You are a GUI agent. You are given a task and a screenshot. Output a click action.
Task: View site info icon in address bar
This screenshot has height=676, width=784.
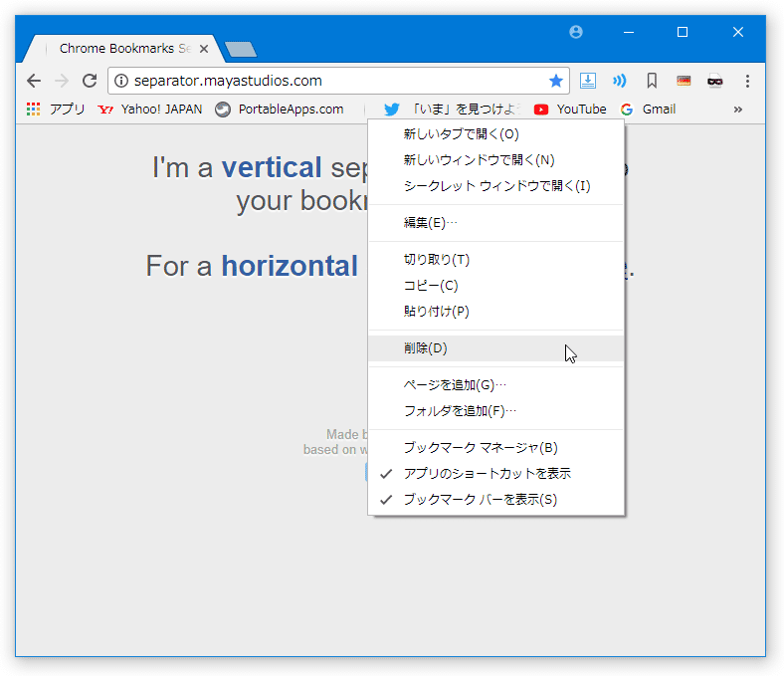(x=121, y=81)
